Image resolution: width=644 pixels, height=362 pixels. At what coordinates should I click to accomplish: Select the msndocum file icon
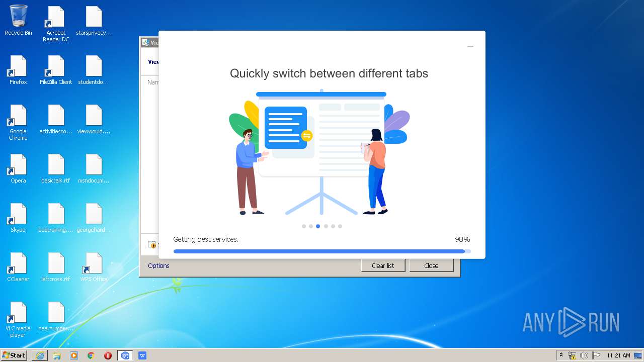94,168
